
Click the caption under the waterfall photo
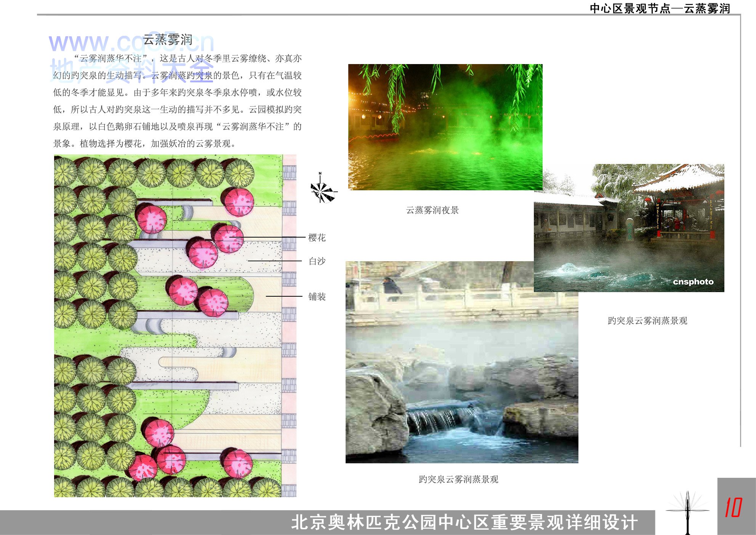click(x=458, y=479)
